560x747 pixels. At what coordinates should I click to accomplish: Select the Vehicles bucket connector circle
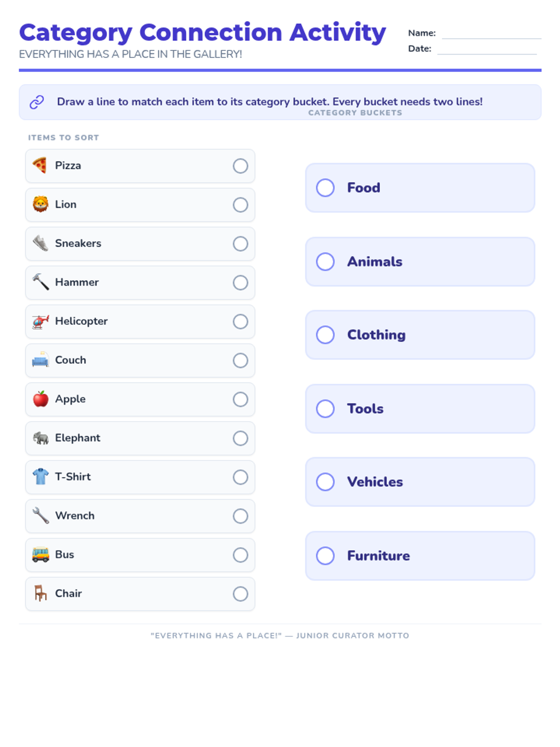(325, 482)
